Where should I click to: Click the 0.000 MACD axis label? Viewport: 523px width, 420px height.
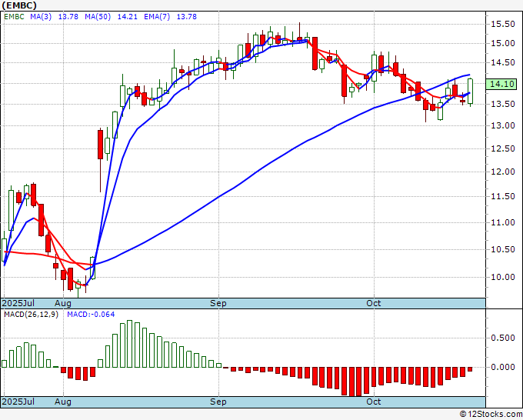(503, 367)
